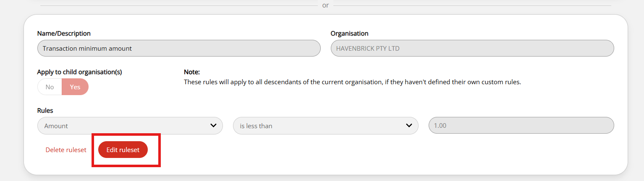The width and height of the screenshot is (644, 181).
Task: Switch child organisation toggle to No
Action: [50, 87]
